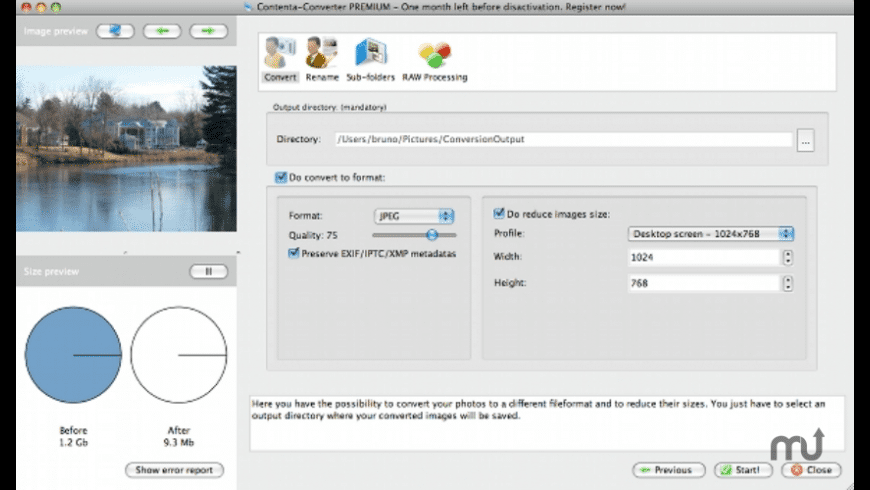The image size is (870, 490).
Task: Click the Previous button
Action: [669, 470]
